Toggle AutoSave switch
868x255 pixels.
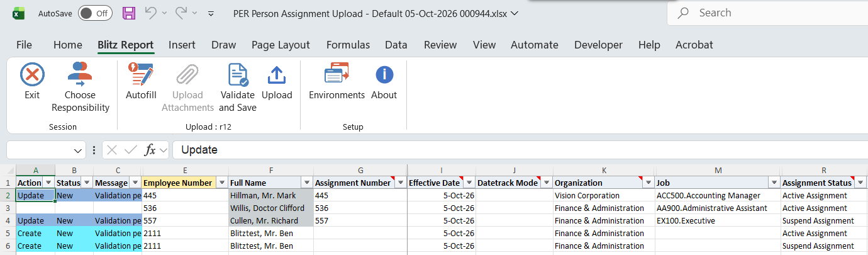(95, 13)
